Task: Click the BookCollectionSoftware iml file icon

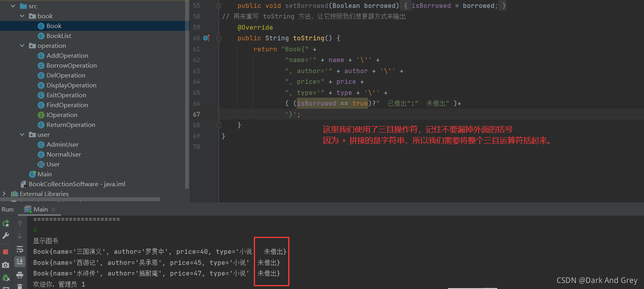Action: click(23, 184)
